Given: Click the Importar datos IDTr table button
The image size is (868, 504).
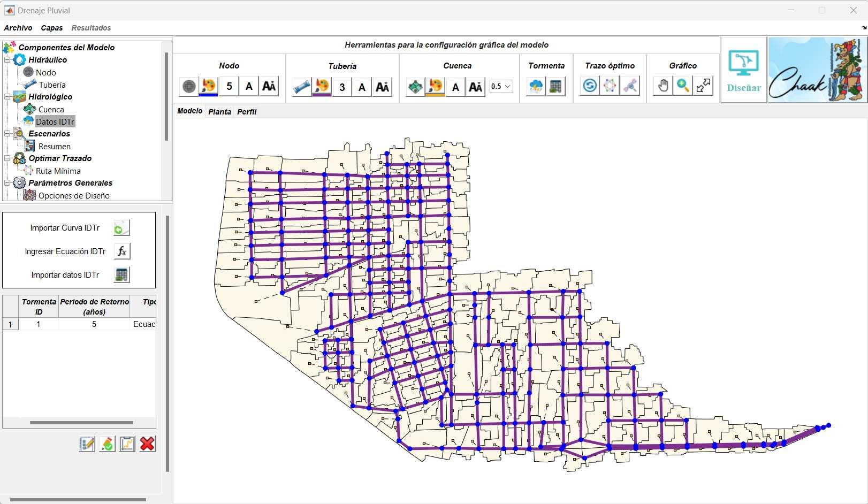Looking at the screenshot, I should pos(121,275).
